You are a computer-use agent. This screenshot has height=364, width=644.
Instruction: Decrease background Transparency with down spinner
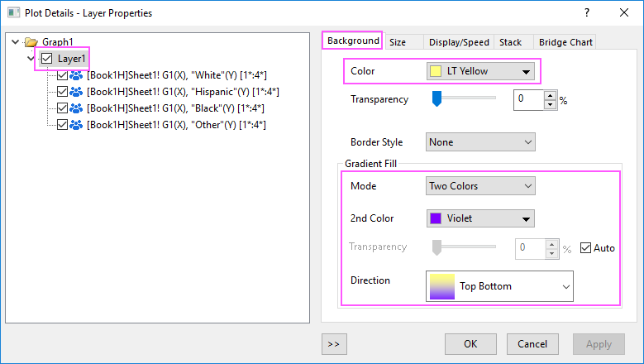coord(551,105)
